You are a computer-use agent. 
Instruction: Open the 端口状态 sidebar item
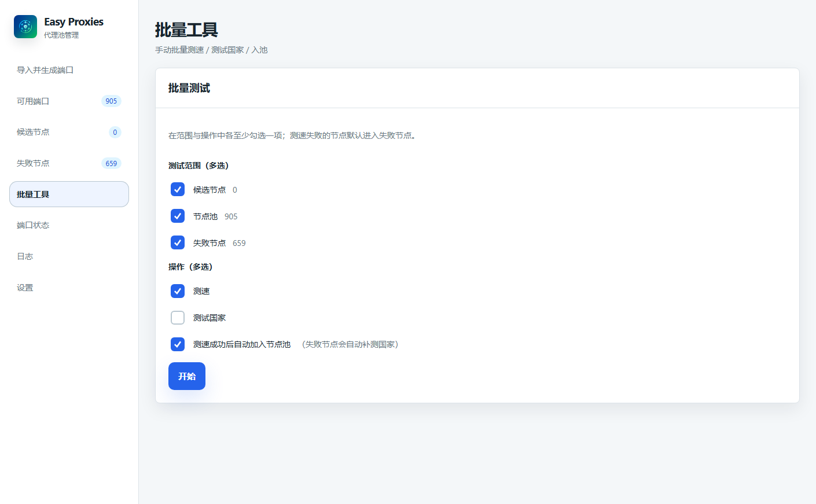[x=69, y=225]
